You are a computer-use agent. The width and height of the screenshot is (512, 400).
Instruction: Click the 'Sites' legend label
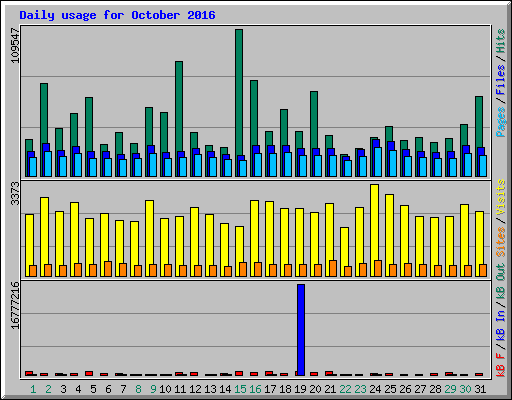click(x=501, y=241)
